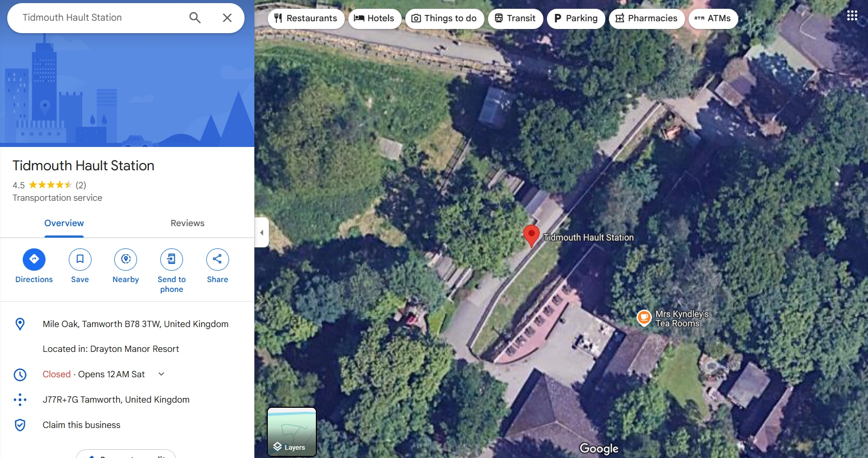Filter map by Restaurants
The image size is (868, 458).
point(306,19)
